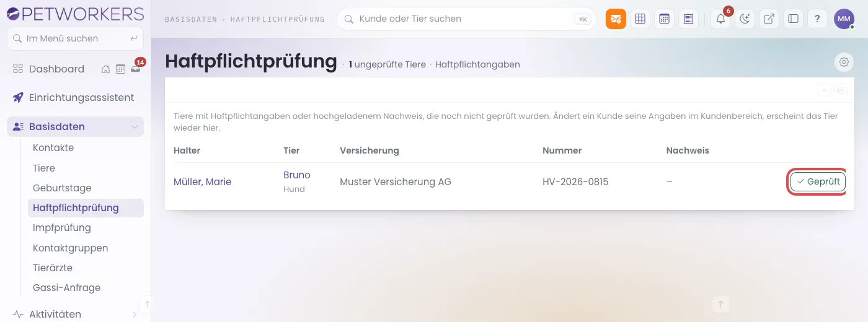
Task: Open external link icon in toolbar
Action: coord(769,19)
